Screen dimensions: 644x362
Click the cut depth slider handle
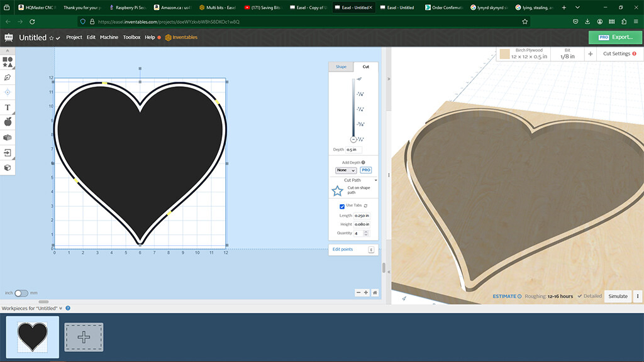tap(353, 139)
